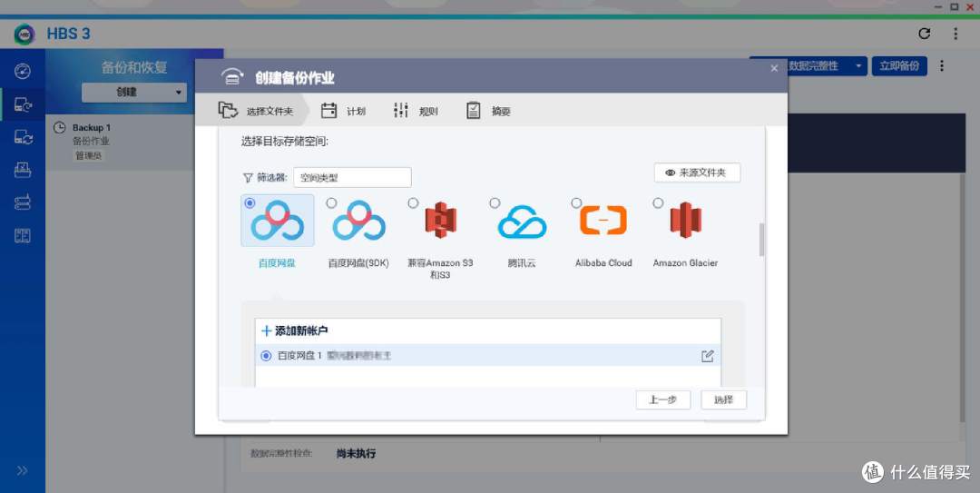Open the header three-dot more menu

[955, 34]
